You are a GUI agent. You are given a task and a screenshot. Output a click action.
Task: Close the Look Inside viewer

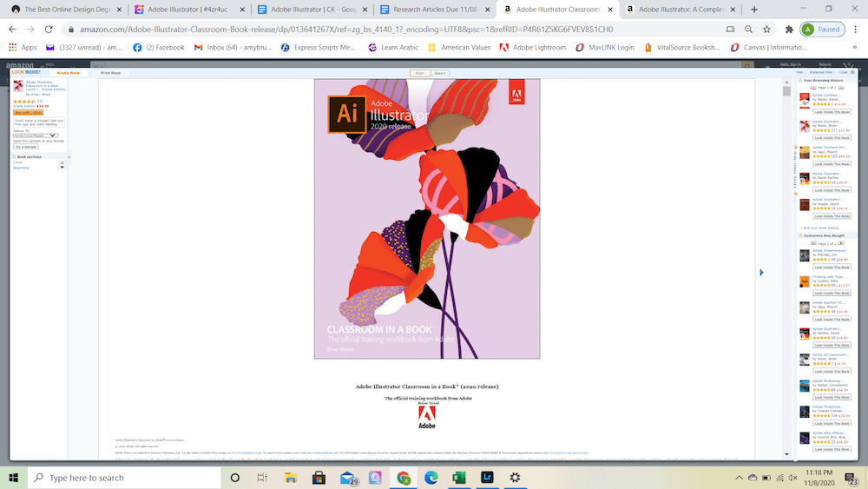[x=845, y=73]
